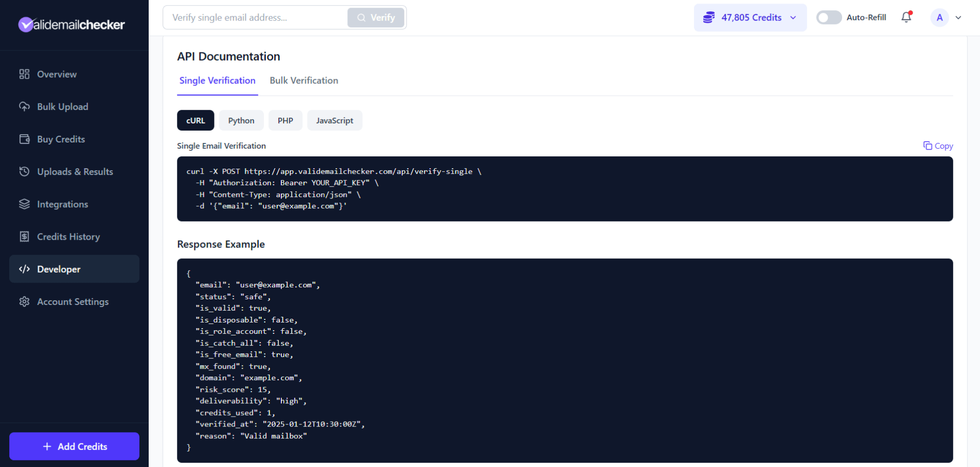Viewport: 980px width, 467px height.
Task: Toggle the Auto-Refill switch
Action: click(x=829, y=17)
